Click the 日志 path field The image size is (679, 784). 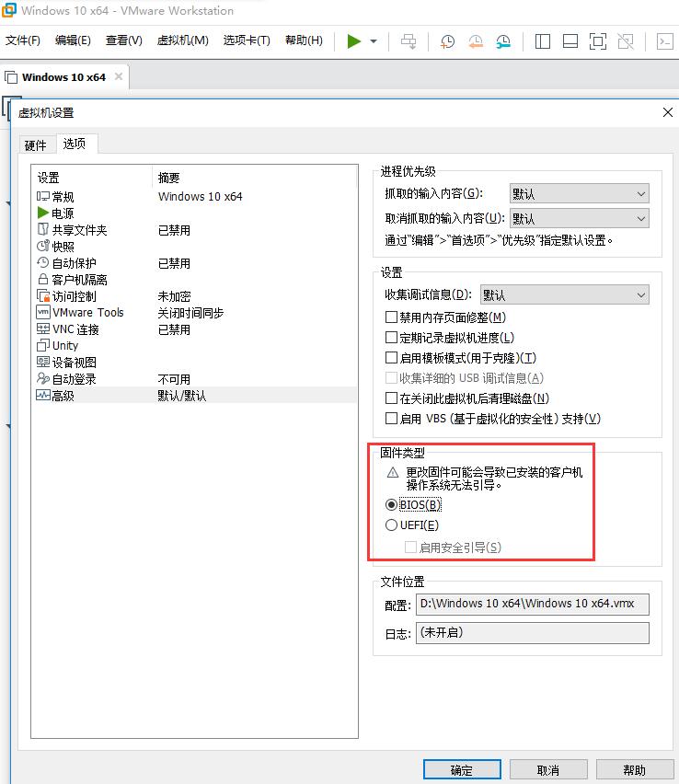coord(533,633)
